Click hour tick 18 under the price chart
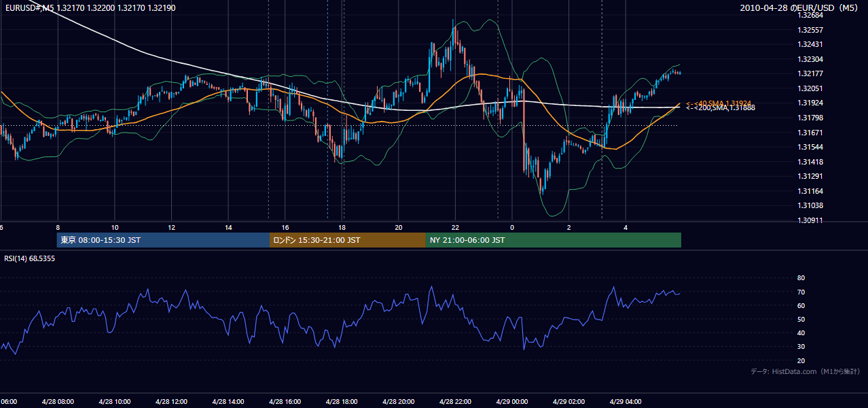868x408 pixels. coord(342,227)
